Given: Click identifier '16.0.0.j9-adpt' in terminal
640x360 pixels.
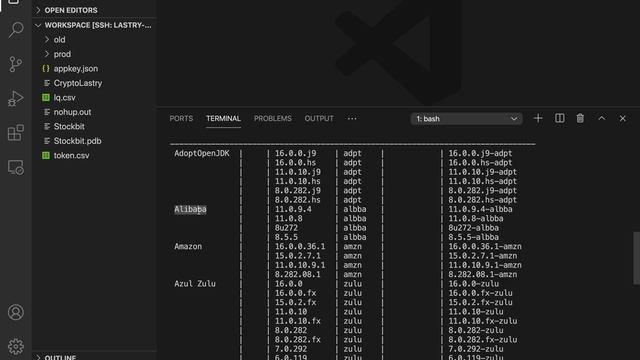Looking at the screenshot, I should click(x=480, y=153).
